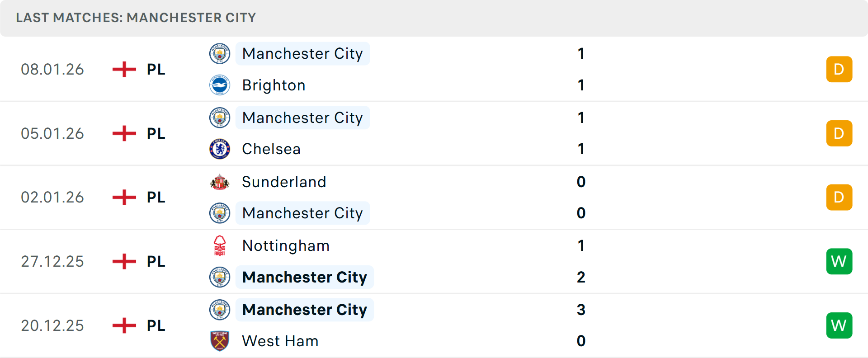The height and width of the screenshot is (358, 868).
Task: Click the West Ham crest icon
Action: (x=220, y=341)
